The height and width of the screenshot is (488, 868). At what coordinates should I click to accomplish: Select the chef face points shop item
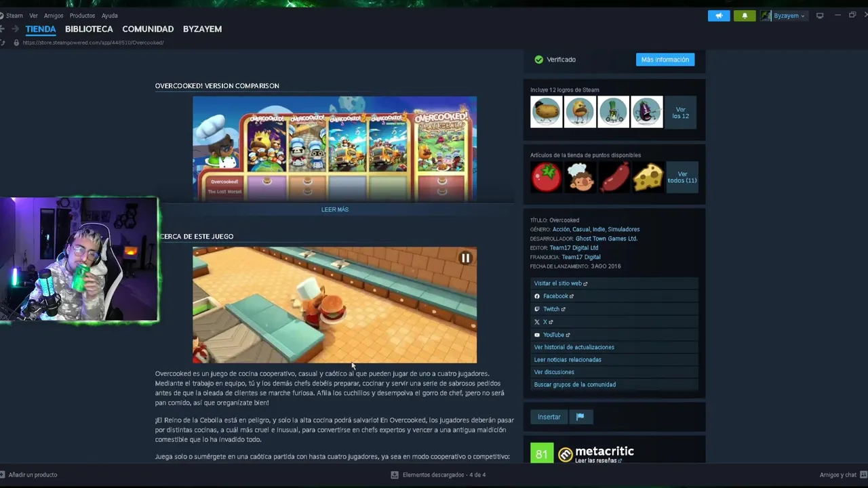580,177
